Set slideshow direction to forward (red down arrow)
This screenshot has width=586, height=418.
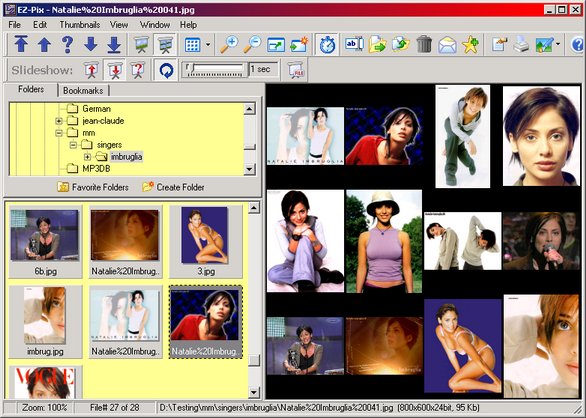115,70
